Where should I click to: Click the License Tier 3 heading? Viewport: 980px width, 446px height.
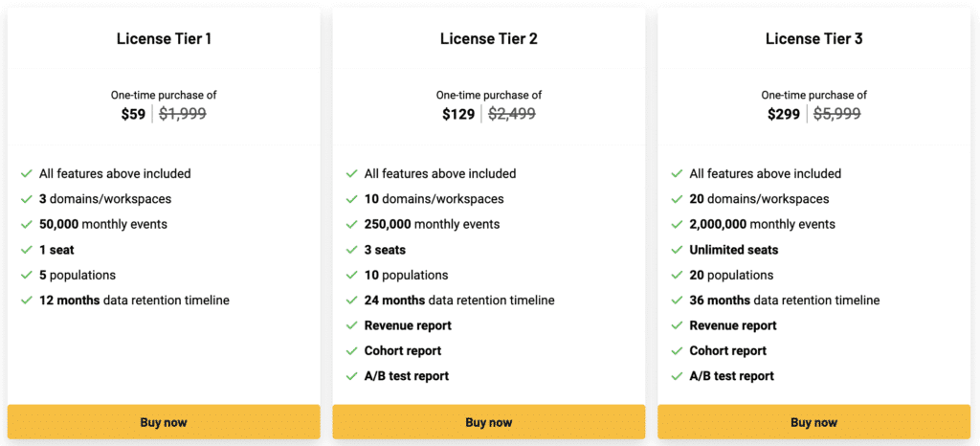tap(813, 39)
